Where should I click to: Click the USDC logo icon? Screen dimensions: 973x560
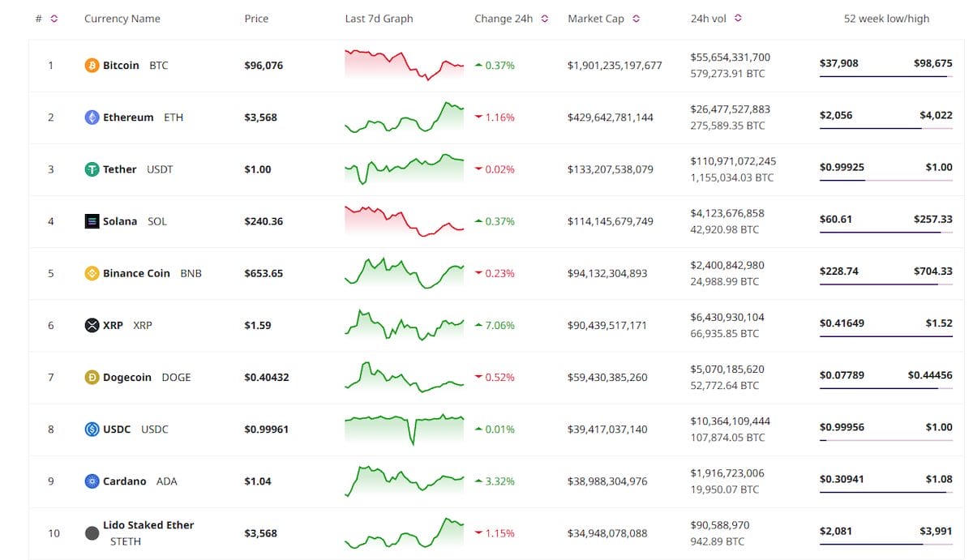point(92,429)
